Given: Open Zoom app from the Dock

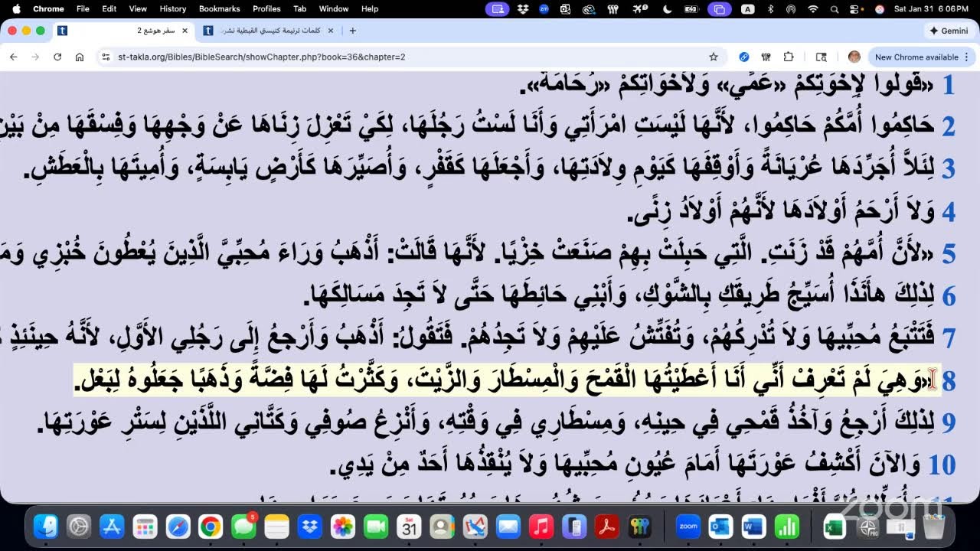Looking at the screenshot, I should click(x=688, y=527).
